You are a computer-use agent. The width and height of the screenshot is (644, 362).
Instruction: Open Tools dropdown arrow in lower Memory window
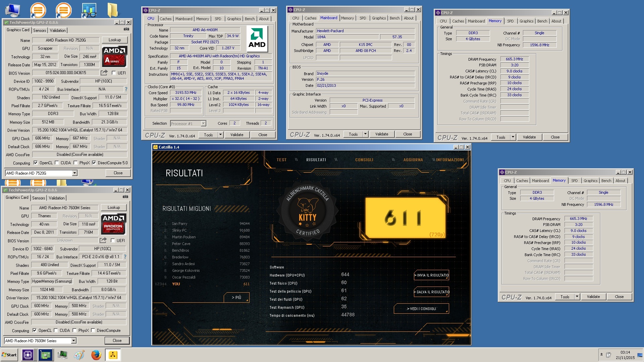point(577,297)
